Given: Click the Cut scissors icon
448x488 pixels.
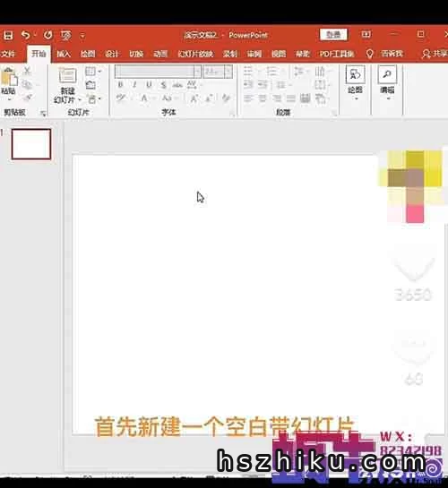Looking at the screenshot, I should (28, 71).
